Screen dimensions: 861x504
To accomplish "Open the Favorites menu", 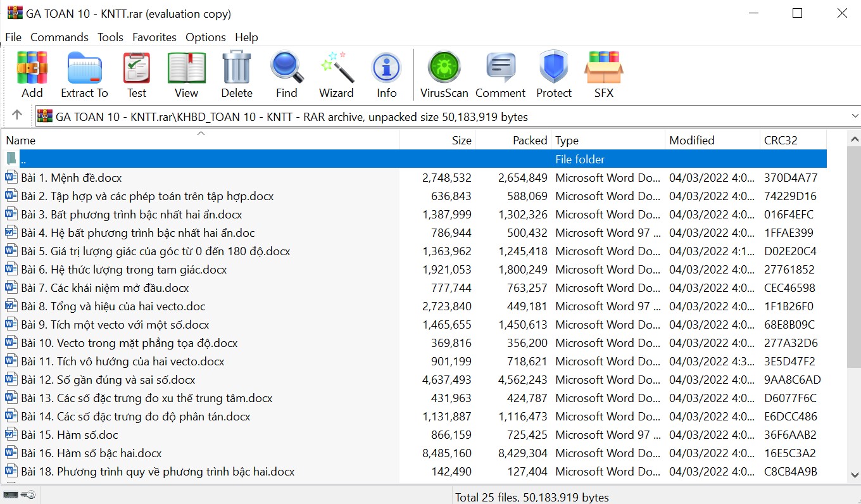I will pos(154,37).
